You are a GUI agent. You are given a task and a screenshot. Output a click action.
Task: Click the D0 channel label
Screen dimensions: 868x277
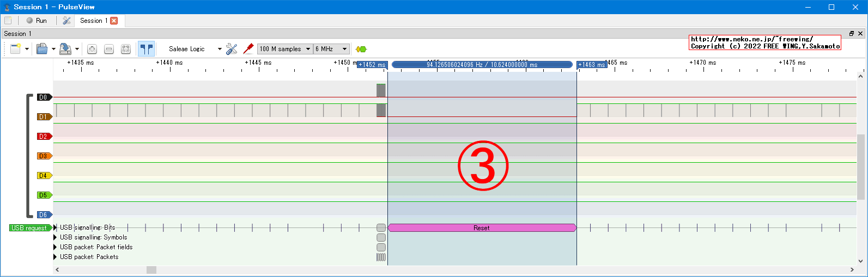44,97
